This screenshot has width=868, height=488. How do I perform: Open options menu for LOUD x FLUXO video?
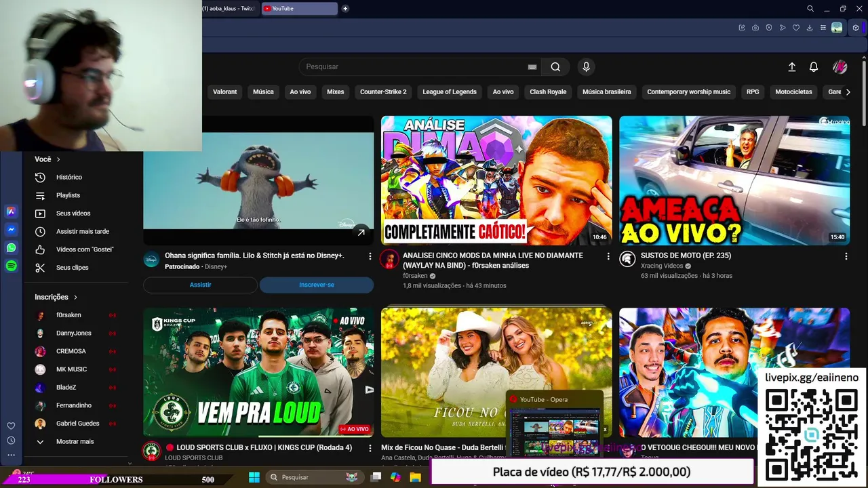click(x=370, y=448)
